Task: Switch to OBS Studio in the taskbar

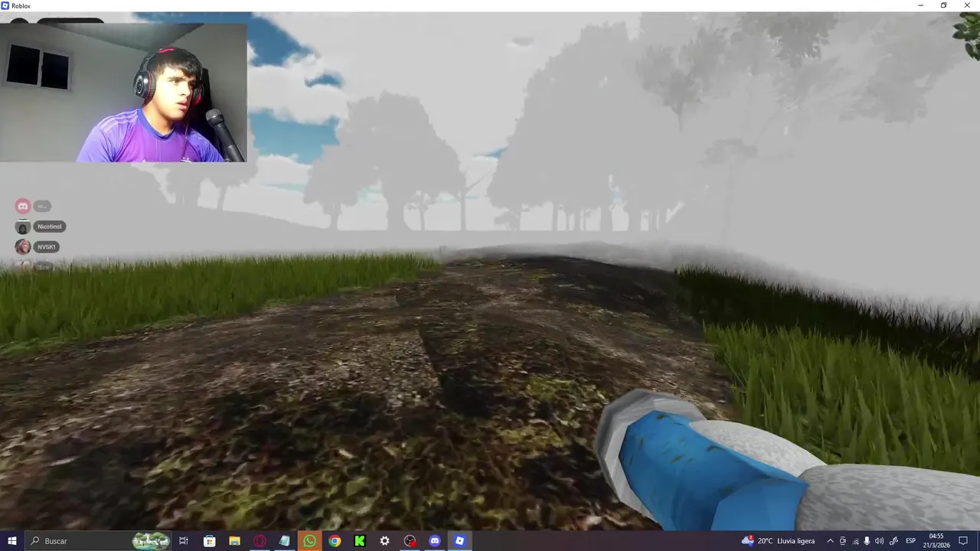Action: pos(410,541)
